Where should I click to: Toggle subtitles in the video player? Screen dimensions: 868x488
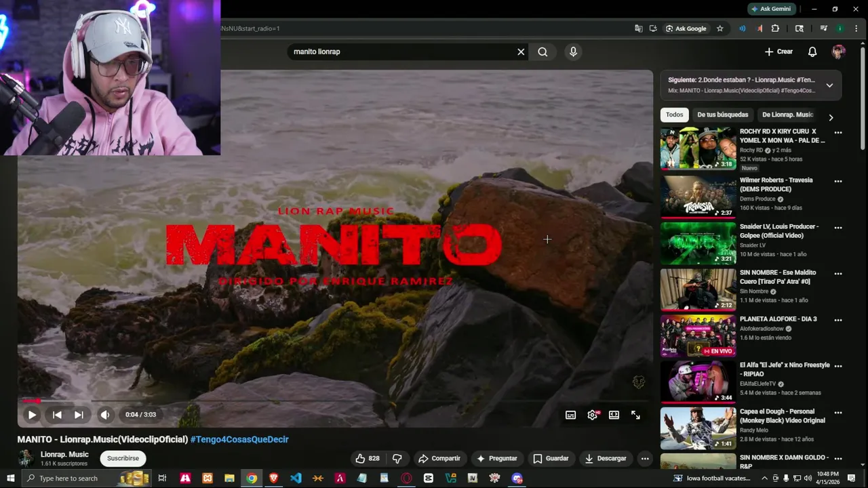571,415
